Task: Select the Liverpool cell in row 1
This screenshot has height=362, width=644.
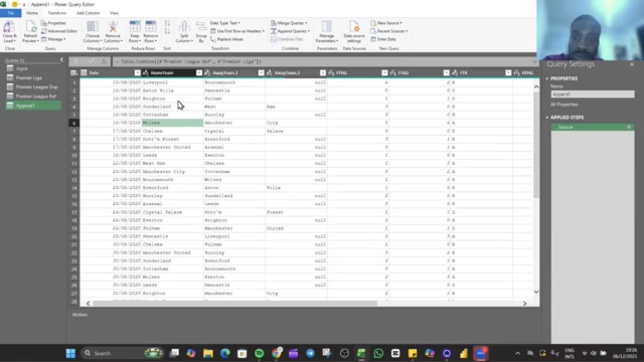Action: pyautogui.click(x=172, y=83)
